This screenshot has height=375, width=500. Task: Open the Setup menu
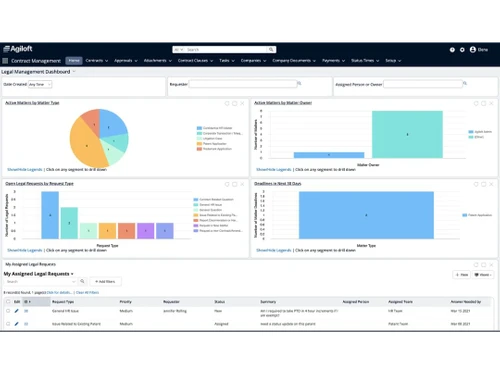(x=393, y=61)
